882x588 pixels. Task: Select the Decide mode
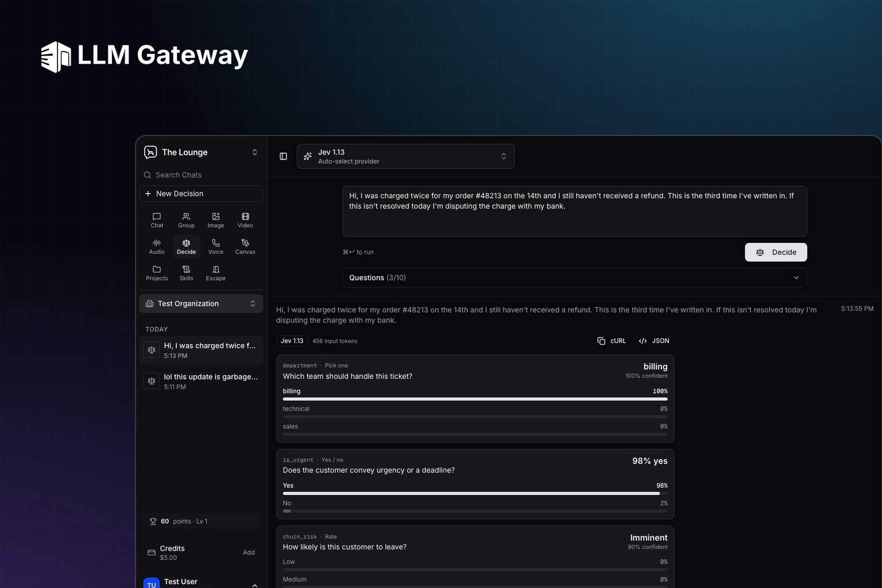pyautogui.click(x=186, y=246)
